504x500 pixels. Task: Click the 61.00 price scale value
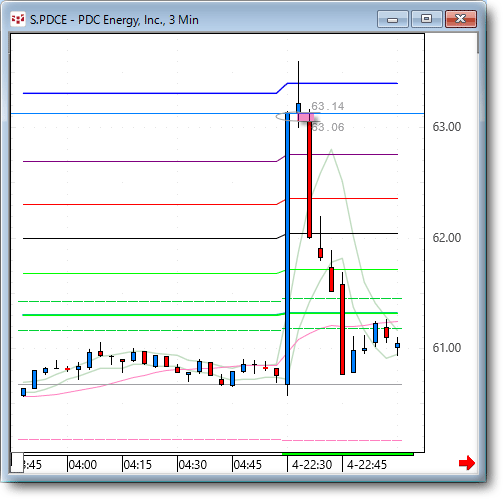coord(447,348)
